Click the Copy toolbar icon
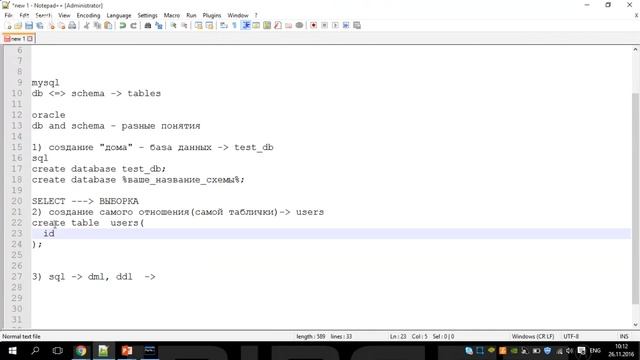This screenshot has width=640, height=360. 97,25
